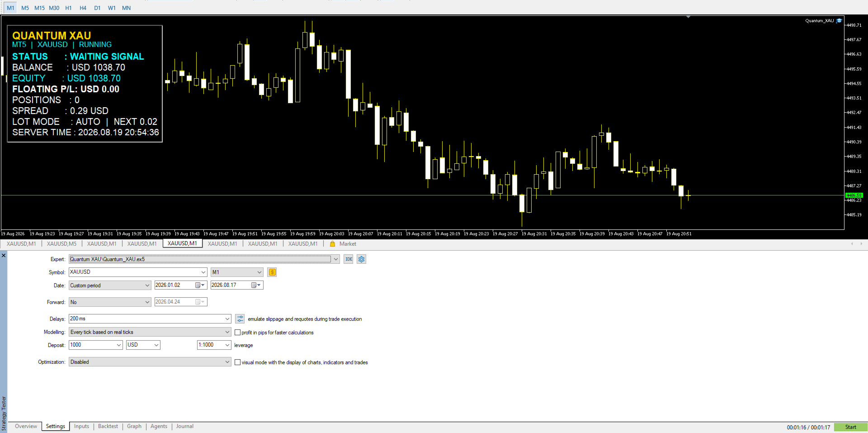Switch chart to H1 timeframe
The height and width of the screenshot is (433, 868).
point(68,8)
